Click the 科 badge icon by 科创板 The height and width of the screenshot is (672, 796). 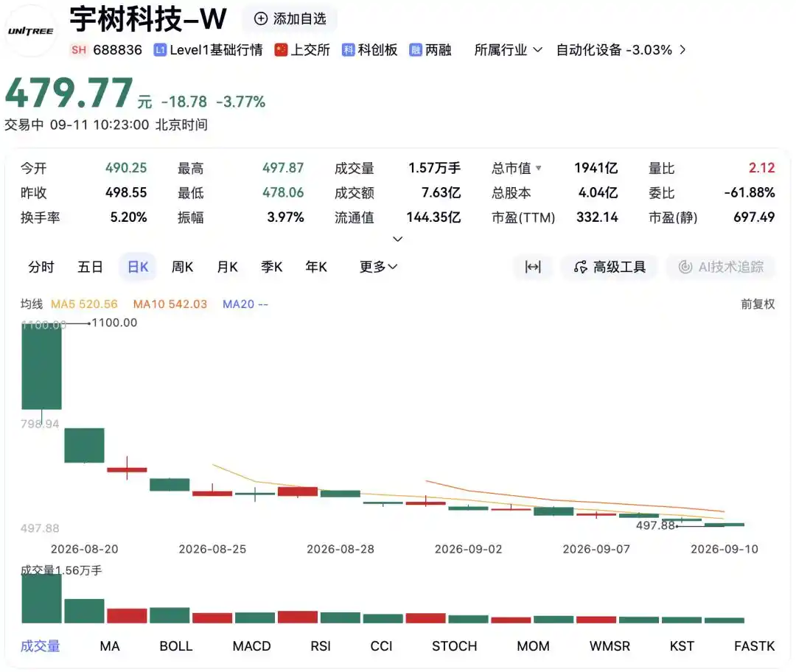(348, 50)
